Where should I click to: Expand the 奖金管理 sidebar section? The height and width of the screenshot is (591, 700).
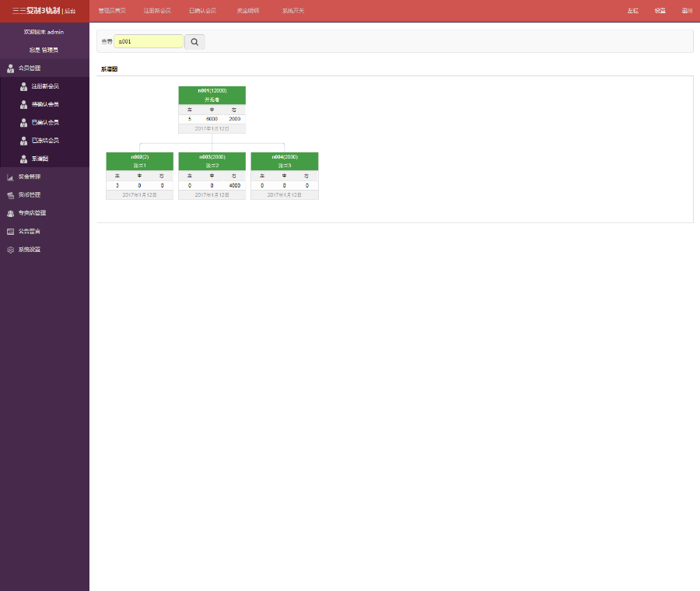(x=30, y=177)
